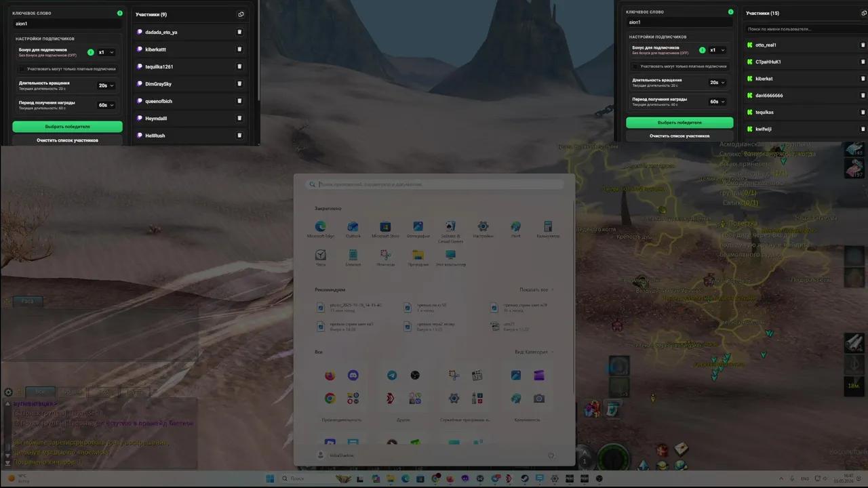Open File Explorer (Проводник) from pinned apps

tap(418, 258)
